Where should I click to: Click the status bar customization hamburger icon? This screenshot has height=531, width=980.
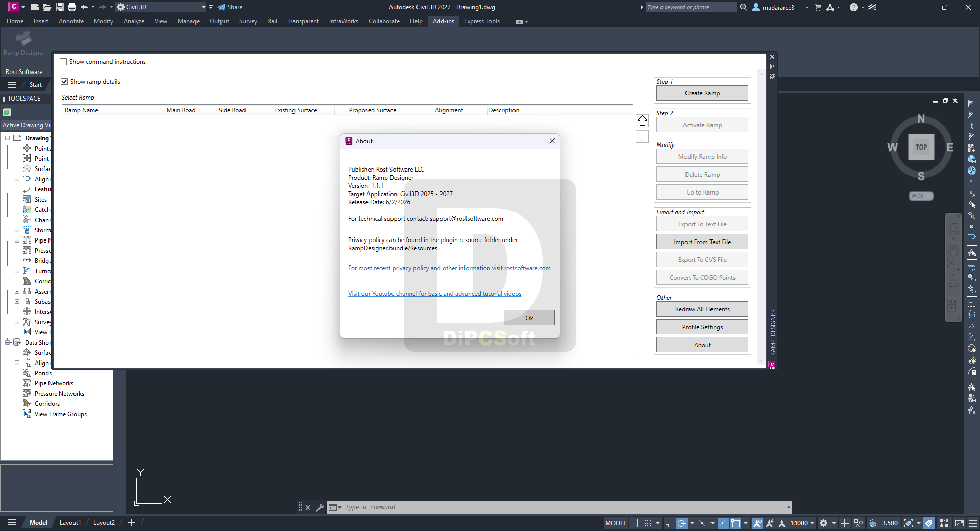click(x=973, y=523)
